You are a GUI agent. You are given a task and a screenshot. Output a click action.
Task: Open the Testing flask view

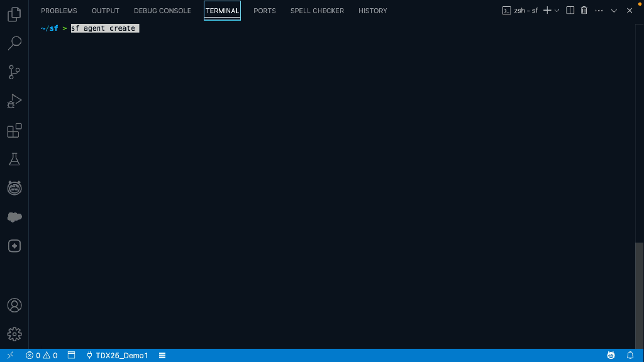pyautogui.click(x=14, y=159)
